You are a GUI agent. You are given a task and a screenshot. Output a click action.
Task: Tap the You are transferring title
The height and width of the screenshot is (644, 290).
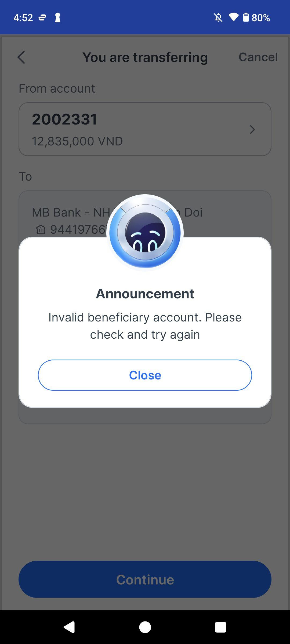(x=145, y=57)
